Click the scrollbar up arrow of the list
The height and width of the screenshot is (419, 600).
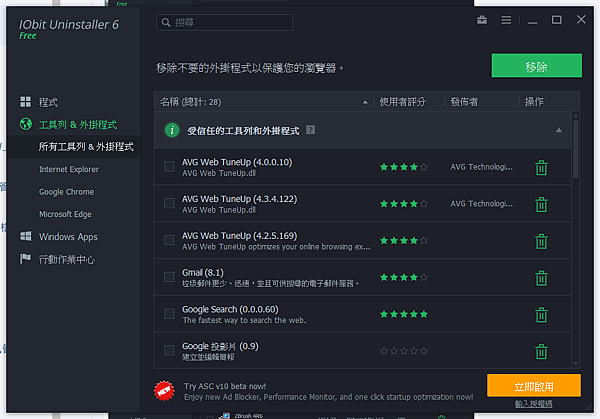tap(576, 116)
